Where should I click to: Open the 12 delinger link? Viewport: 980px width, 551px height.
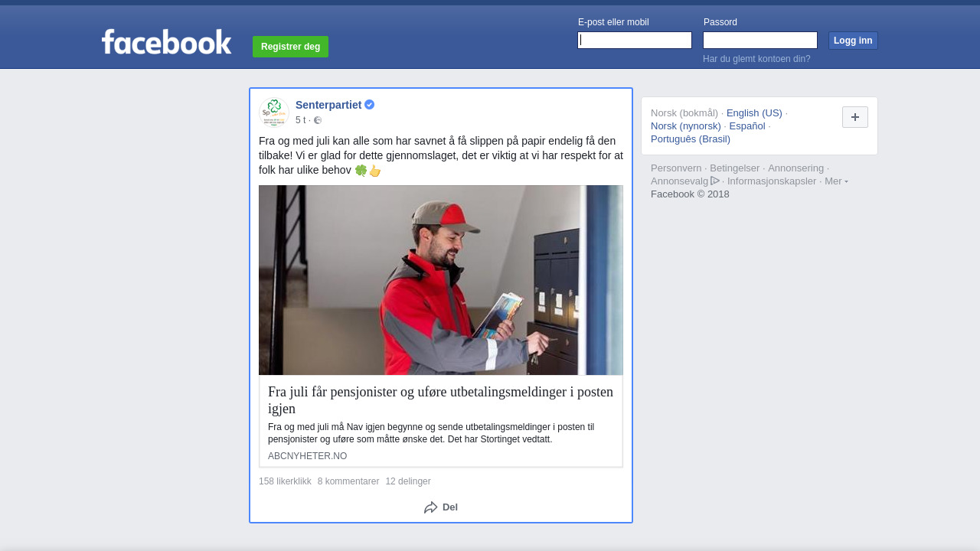pyautogui.click(x=408, y=481)
